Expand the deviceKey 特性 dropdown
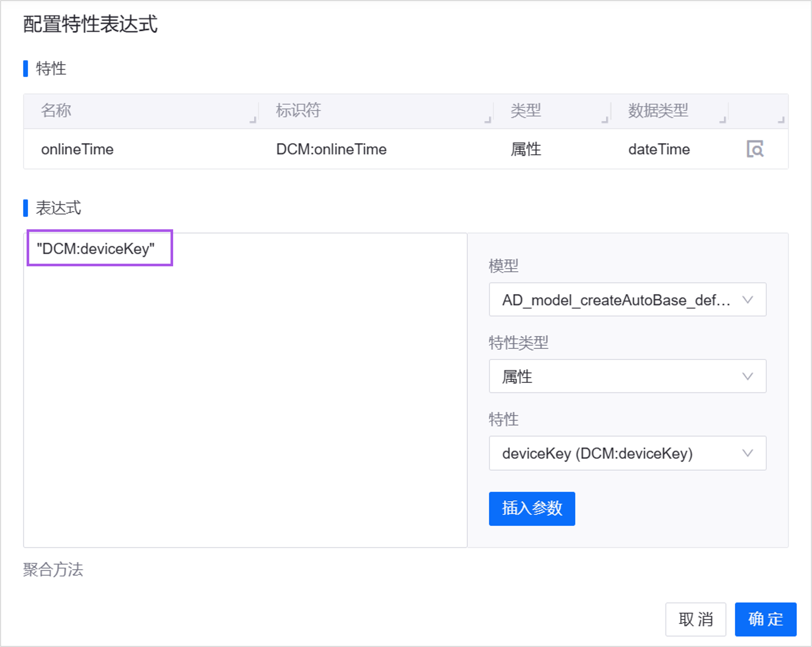 [627, 453]
